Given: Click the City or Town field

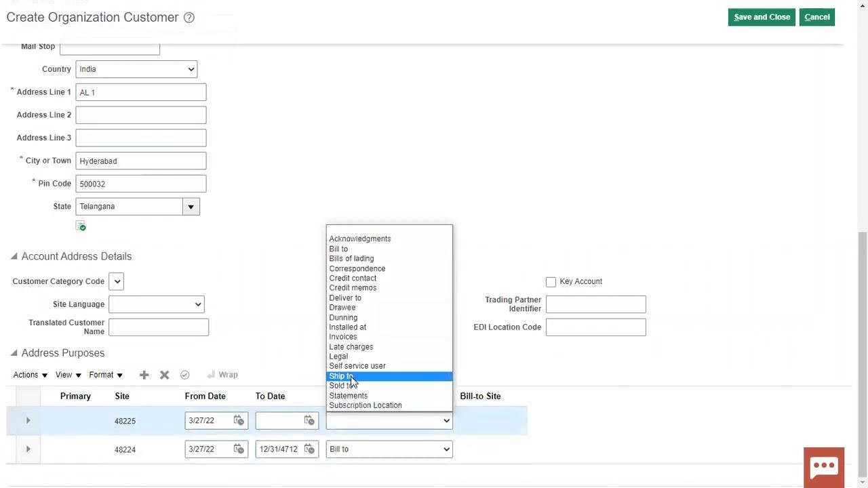Looking at the screenshot, I should tap(141, 161).
